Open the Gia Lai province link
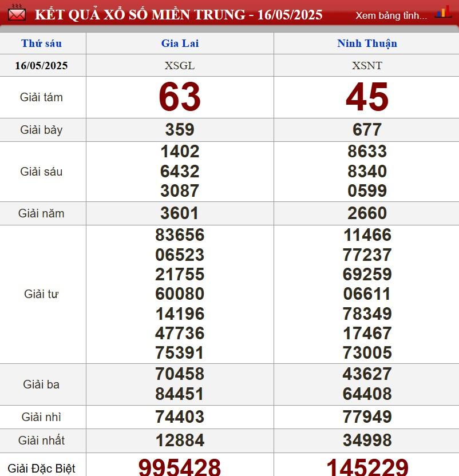The image size is (459, 476). pos(180,43)
